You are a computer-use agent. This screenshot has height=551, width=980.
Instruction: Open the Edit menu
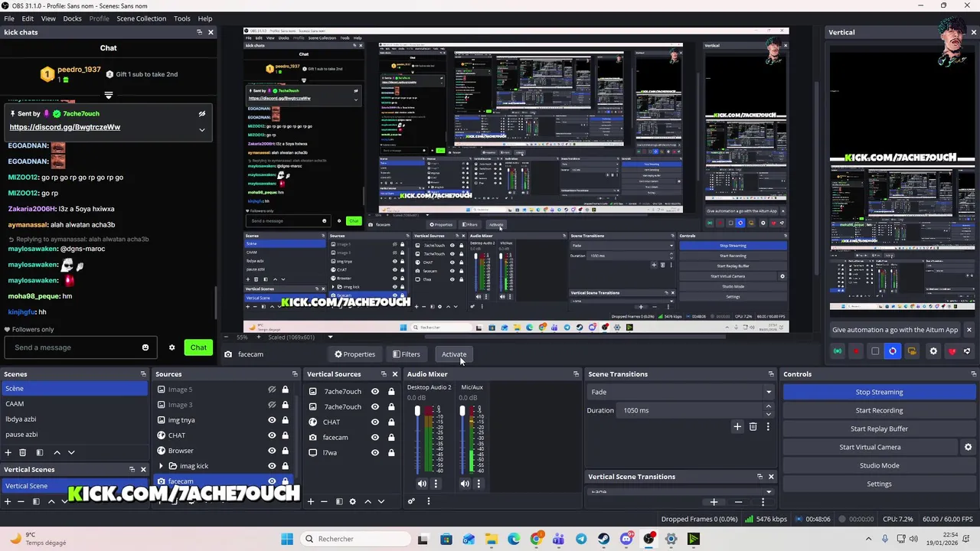pos(28,18)
